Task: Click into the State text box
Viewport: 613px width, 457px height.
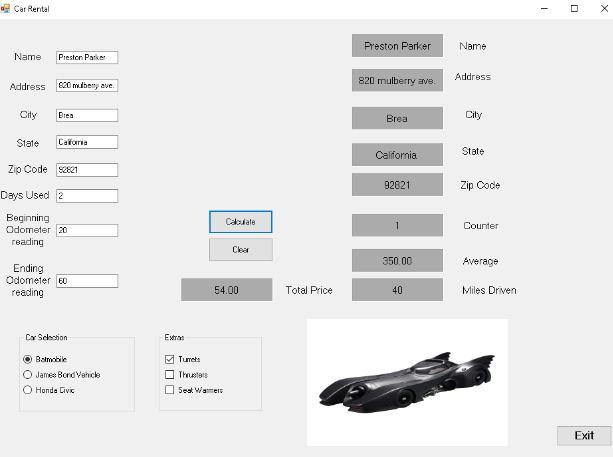Action: tap(87, 142)
